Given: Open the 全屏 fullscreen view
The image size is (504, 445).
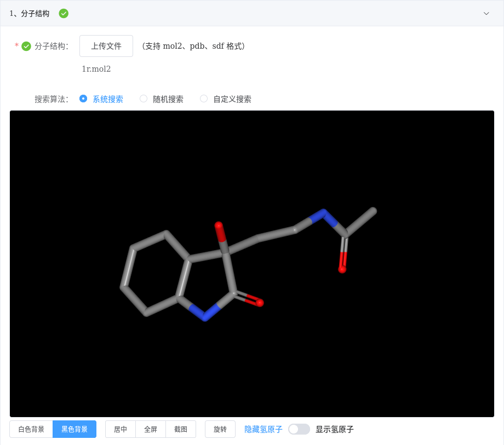Looking at the screenshot, I should coord(151,429).
